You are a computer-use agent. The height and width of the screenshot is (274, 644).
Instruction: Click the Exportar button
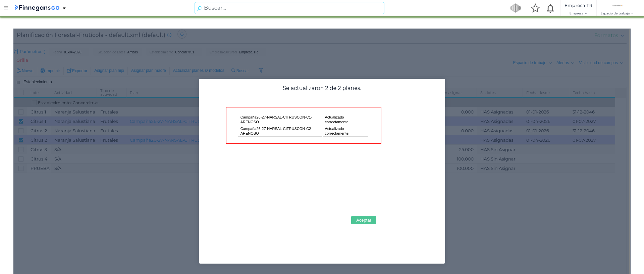[x=77, y=71]
